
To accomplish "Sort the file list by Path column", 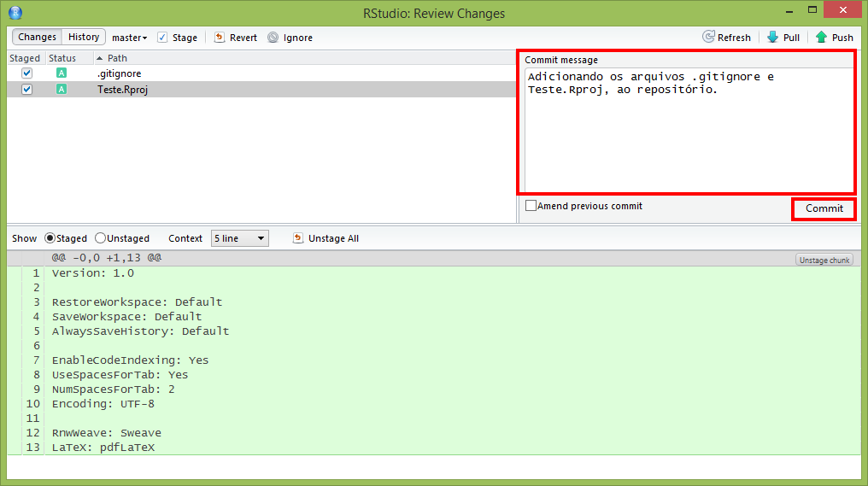I will [x=117, y=58].
